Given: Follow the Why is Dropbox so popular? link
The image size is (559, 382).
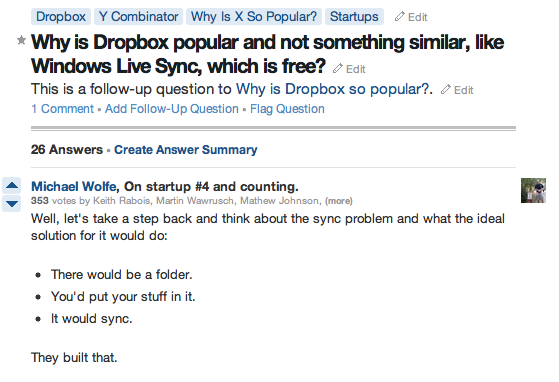Looking at the screenshot, I should 334,89.
